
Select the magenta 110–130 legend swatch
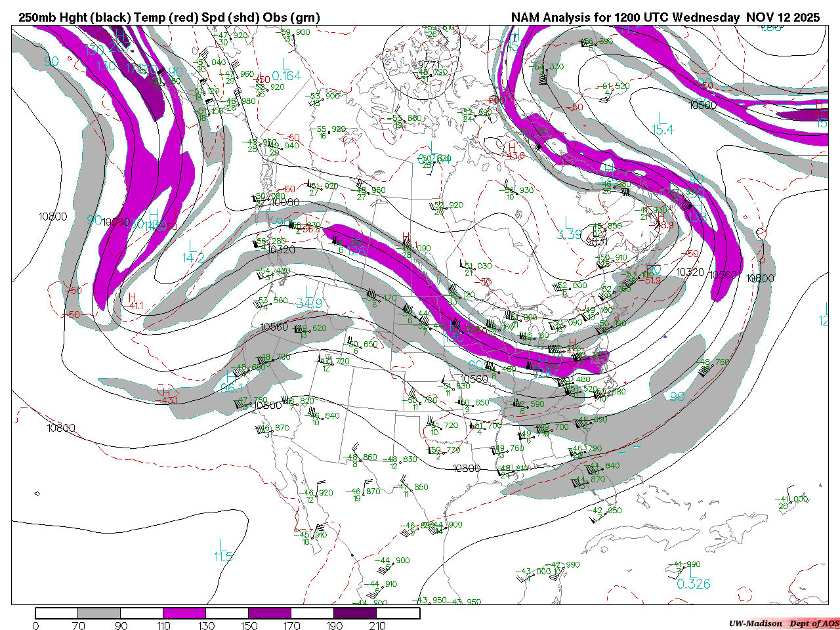(184, 613)
